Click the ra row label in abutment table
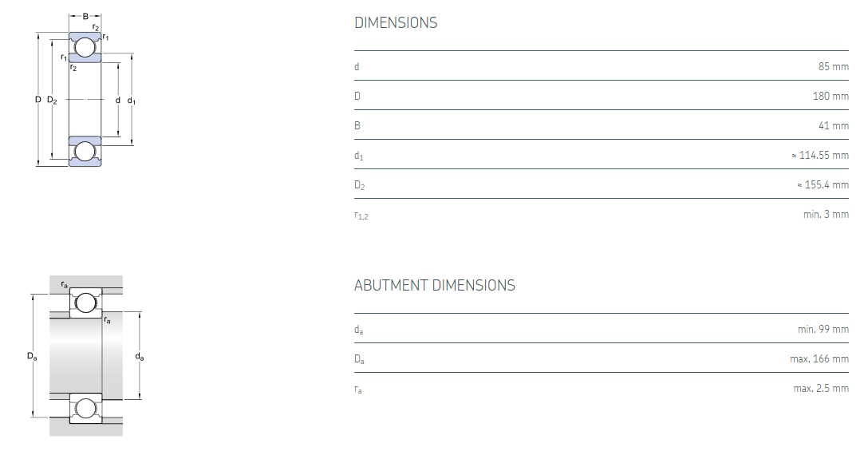The height and width of the screenshot is (463, 868). pos(358,390)
